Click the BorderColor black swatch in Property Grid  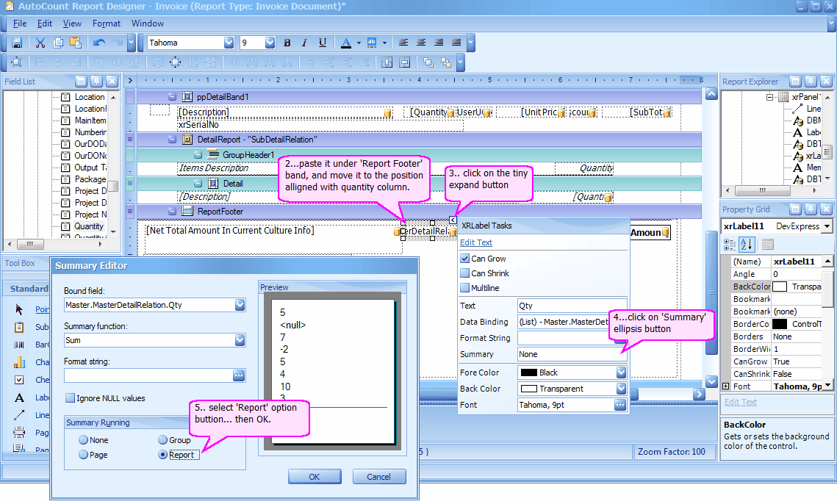[780, 324]
